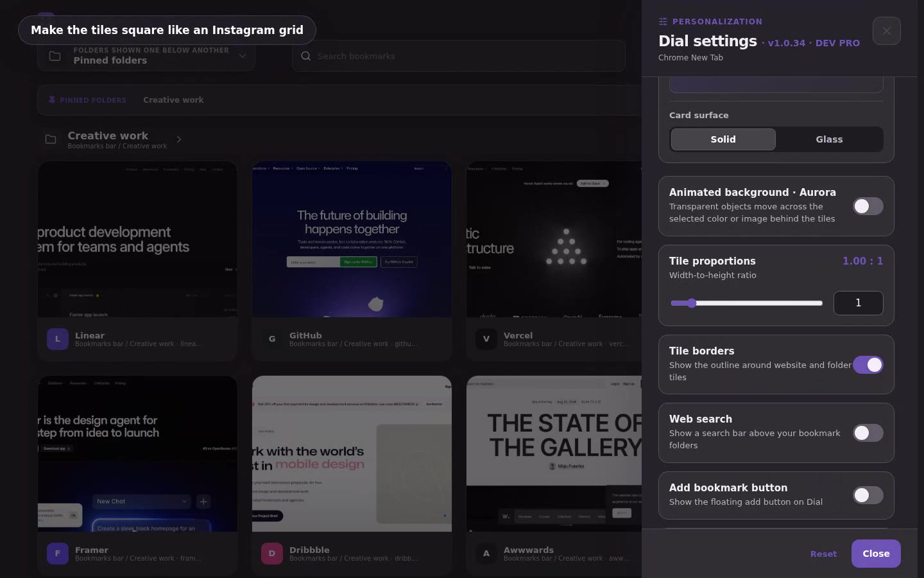Click the personalization sliders icon
924x578 pixels.
663,21
